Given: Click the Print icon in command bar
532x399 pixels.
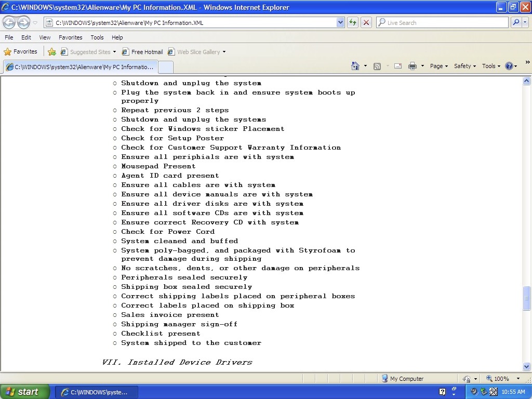Looking at the screenshot, I should click(x=413, y=66).
